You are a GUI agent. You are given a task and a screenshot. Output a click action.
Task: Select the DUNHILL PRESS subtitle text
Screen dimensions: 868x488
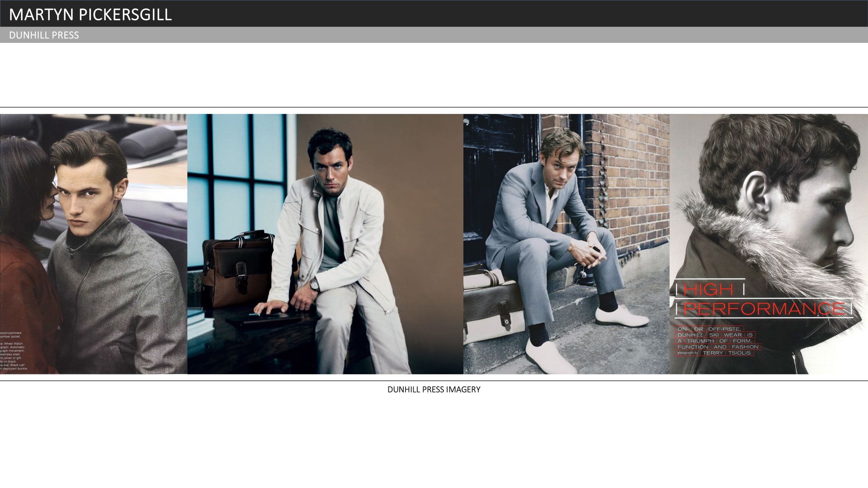pyautogui.click(x=44, y=35)
